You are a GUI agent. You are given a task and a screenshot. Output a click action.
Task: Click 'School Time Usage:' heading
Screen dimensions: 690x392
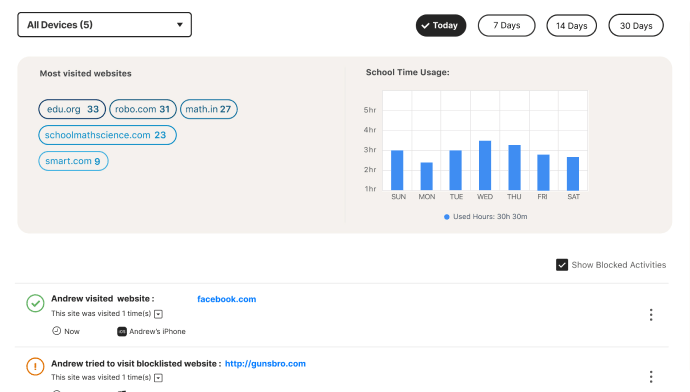[x=407, y=72]
